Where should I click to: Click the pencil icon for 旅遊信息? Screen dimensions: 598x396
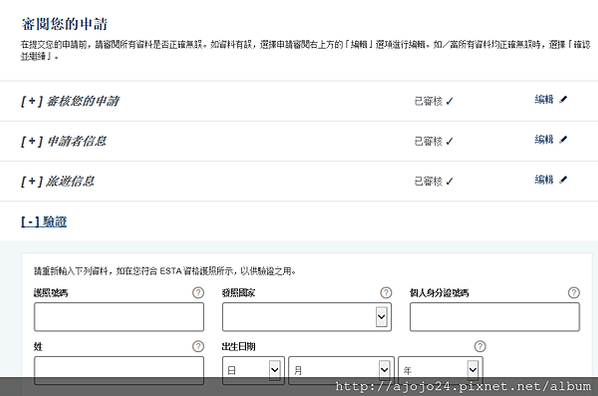pos(563,180)
